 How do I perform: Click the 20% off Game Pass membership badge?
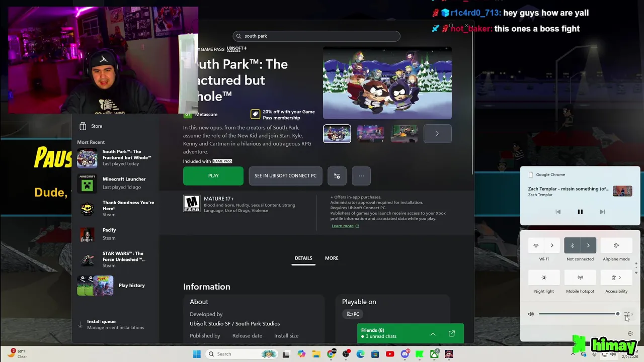tap(283, 115)
